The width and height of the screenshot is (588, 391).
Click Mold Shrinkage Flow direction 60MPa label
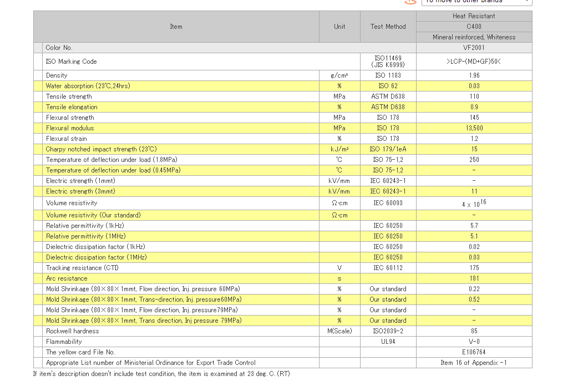[x=143, y=288]
